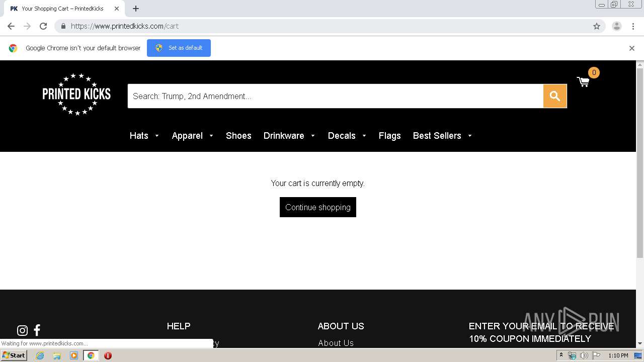This screenshot has width=644, height=362.
Task: Open the Printed Kicks logo homepage
Action: coord(76,94)
